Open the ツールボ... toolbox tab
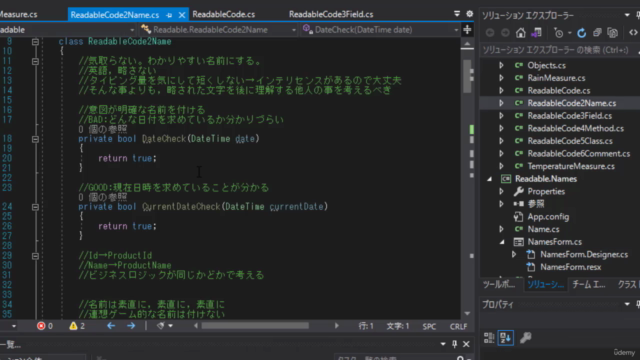The image size is (640, 360). pos(498,284)
